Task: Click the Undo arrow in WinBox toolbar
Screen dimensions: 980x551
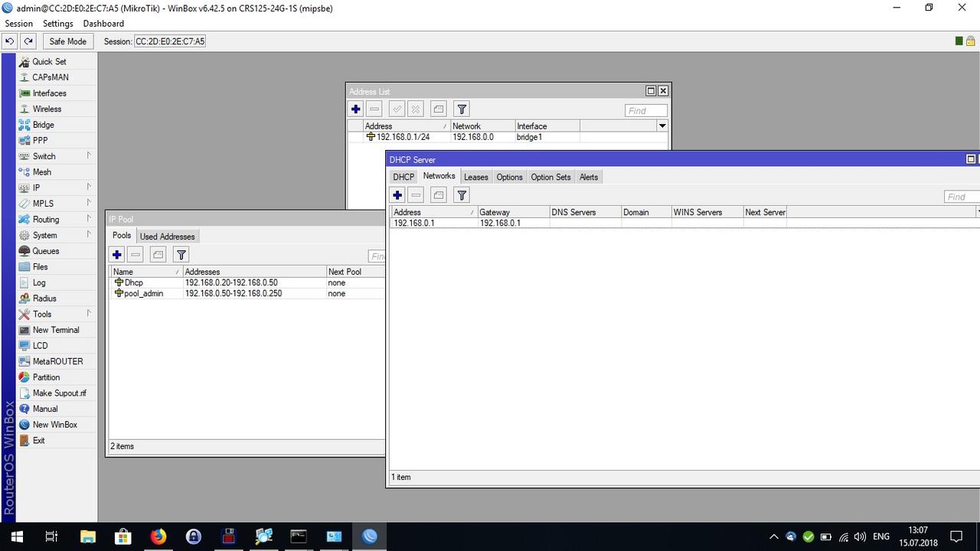Action: pyautogui.click(x=10, y=41)
